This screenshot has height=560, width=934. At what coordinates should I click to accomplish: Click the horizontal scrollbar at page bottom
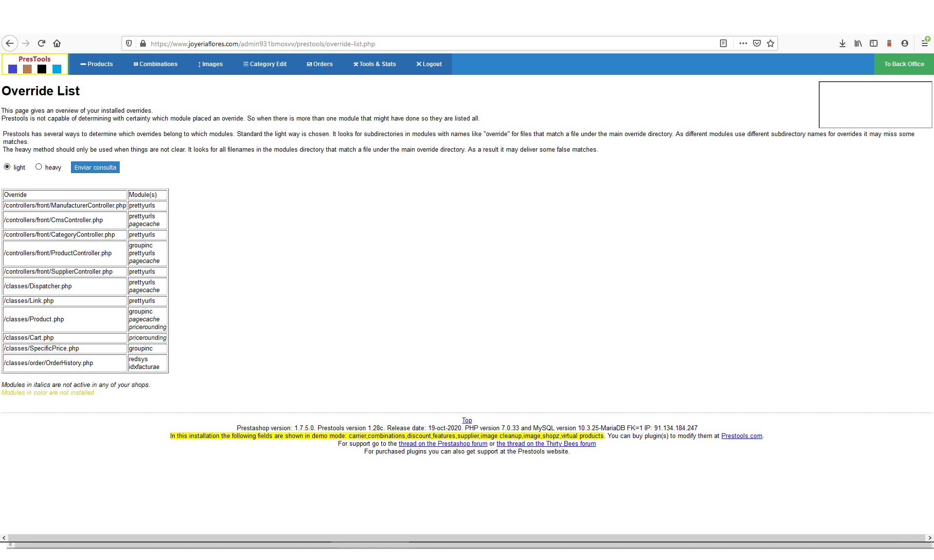(467, 538)
